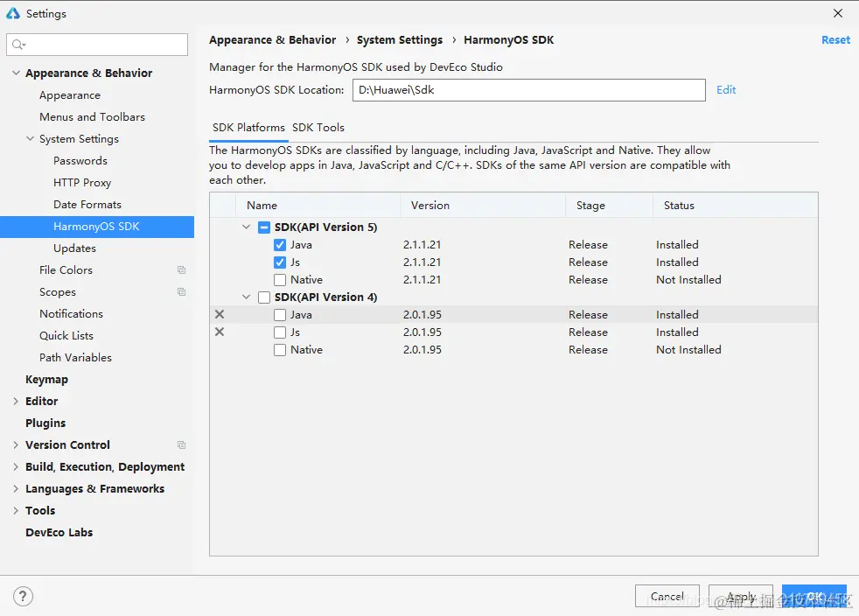Click the Cancel button
The height and width of the screenshot is (616, 859).
pos(667,596)
